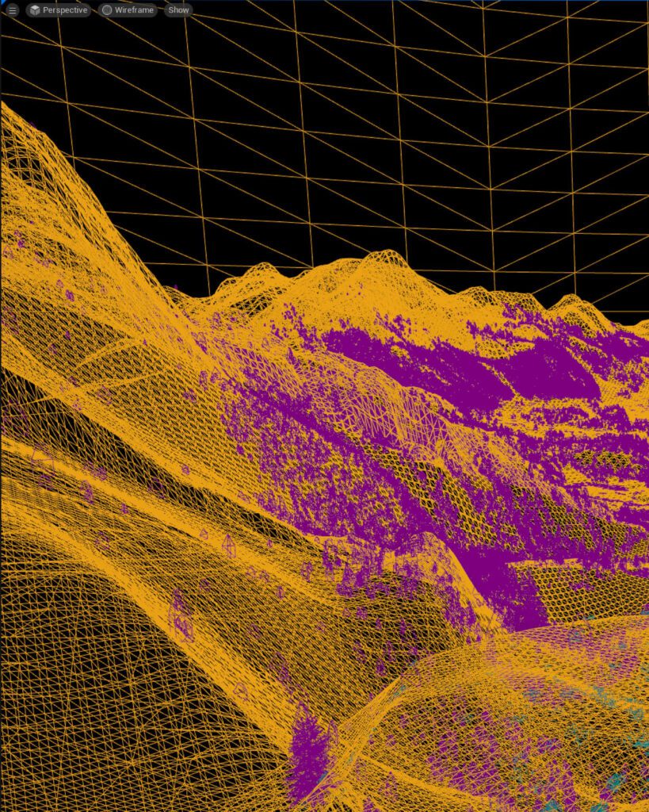
Task: Click the cube icon beside Perspective
Action: (x=35, y=10)
